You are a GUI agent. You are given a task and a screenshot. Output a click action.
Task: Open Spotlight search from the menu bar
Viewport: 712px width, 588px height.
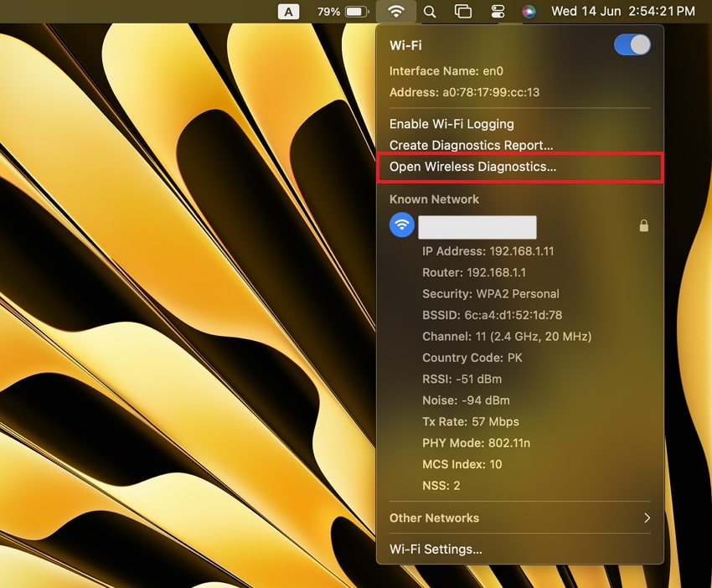(429, 12)
